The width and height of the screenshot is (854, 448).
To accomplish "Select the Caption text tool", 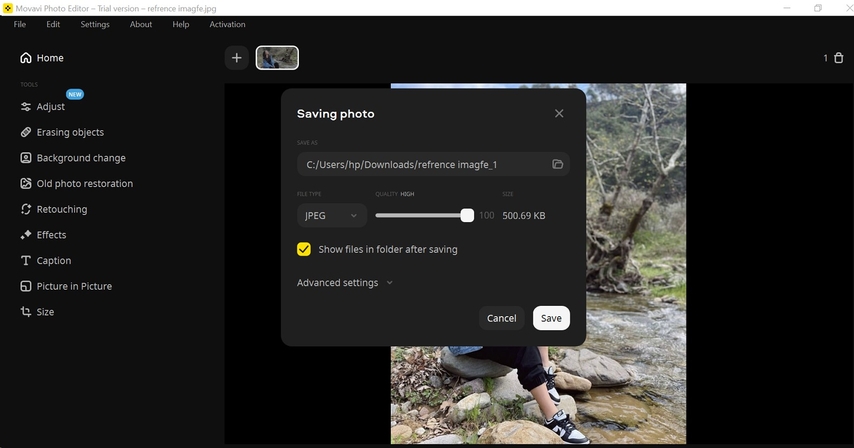I will pos(45,260).
